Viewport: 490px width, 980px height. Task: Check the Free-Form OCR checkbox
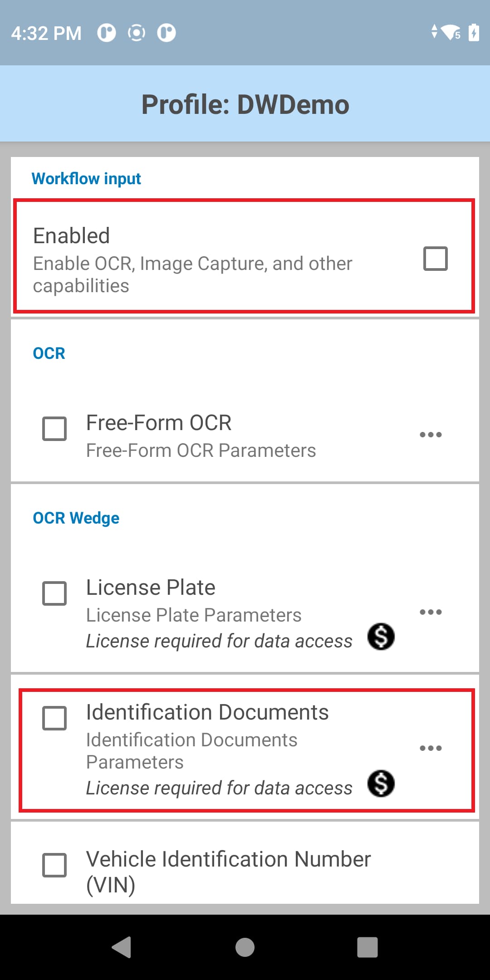pyautogui.click(x=54, y=429)
